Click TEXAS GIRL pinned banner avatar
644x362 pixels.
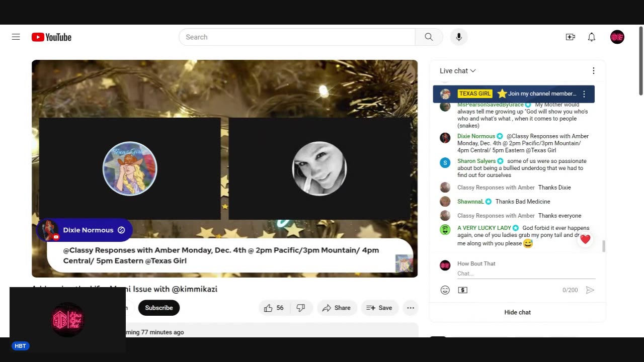pos(445,94)
